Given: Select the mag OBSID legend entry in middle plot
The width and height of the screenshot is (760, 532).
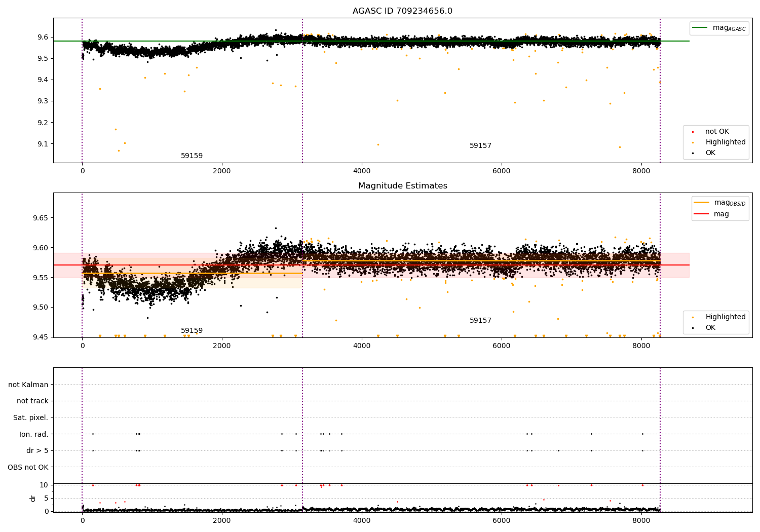Looking at the screenshot, I should pyautogui.click(x=720, y=203).
